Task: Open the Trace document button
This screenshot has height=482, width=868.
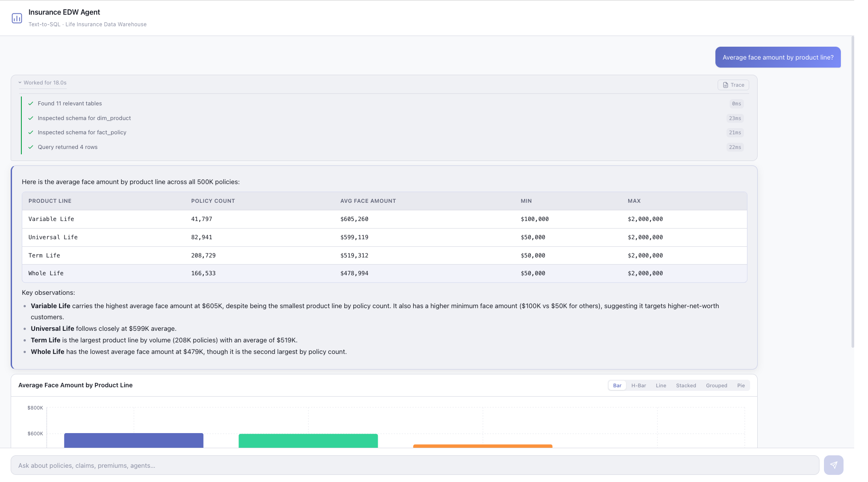Action: (733, 85)
